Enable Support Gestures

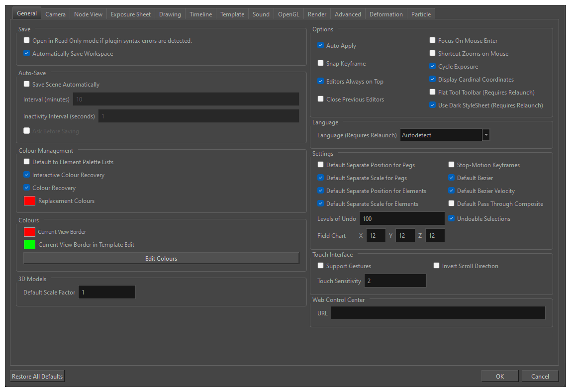[x=321, y=266]
